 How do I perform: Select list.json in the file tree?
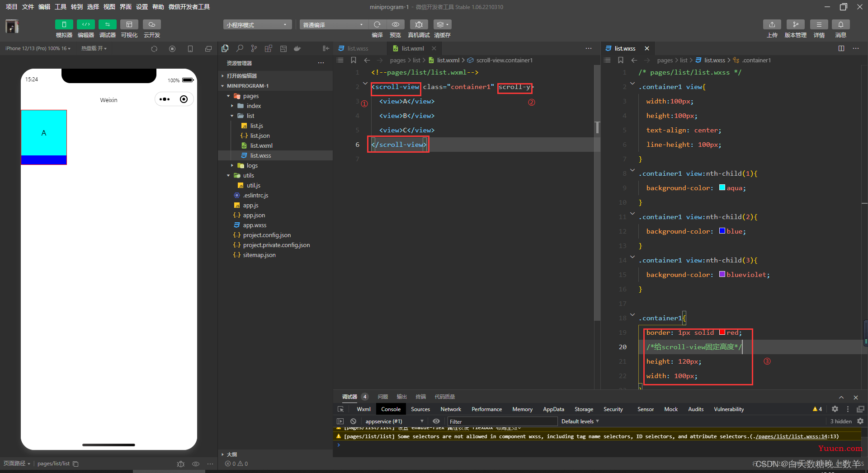[x=260, y=136]
